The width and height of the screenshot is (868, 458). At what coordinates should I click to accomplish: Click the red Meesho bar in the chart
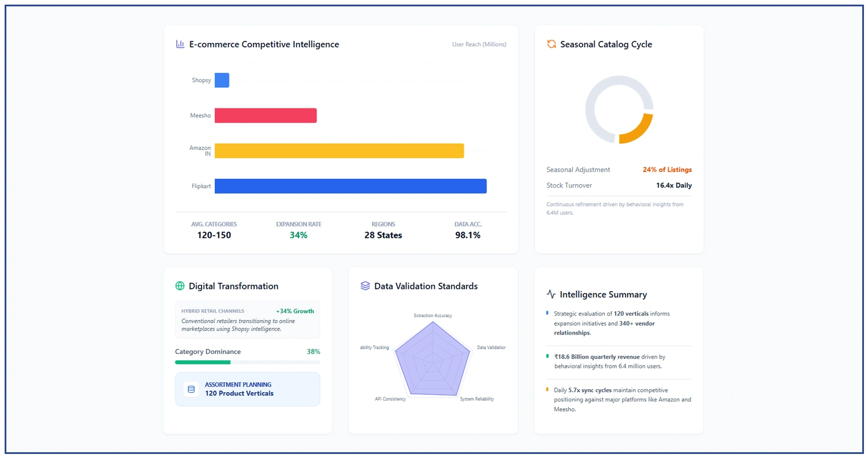(266, 115)
